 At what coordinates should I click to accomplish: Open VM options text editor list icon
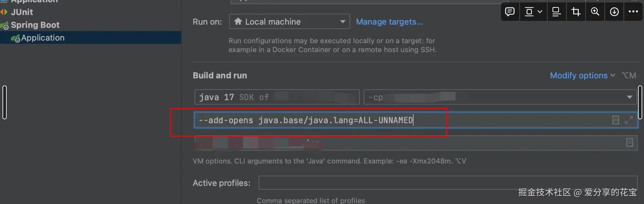pyautogui.click(x=616, y=120)
